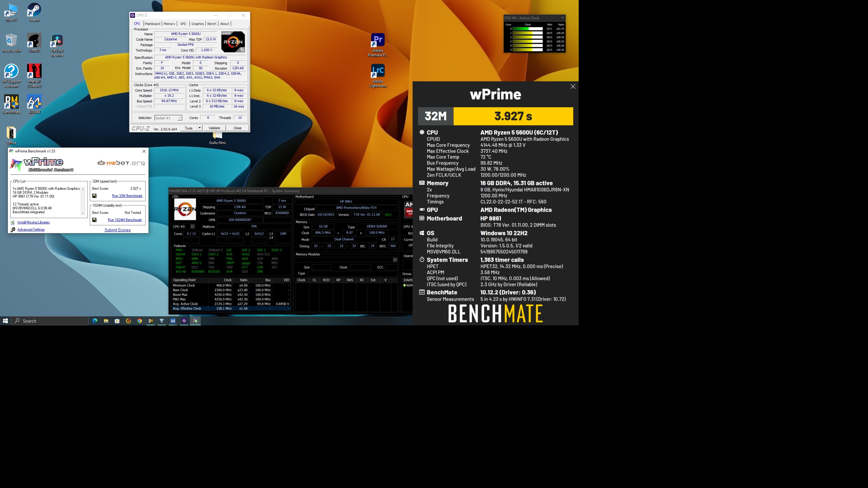Open Microsoft Edge from the taskbar
The width and height of the screenshot is (868, 488).
pyautogui.click(x=95, y=321)
